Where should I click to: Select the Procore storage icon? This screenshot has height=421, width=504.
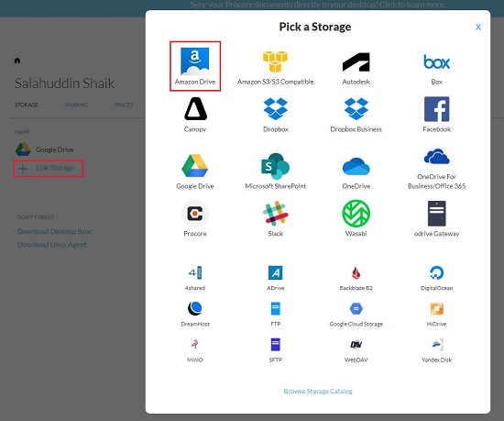[x=195, y=213]
